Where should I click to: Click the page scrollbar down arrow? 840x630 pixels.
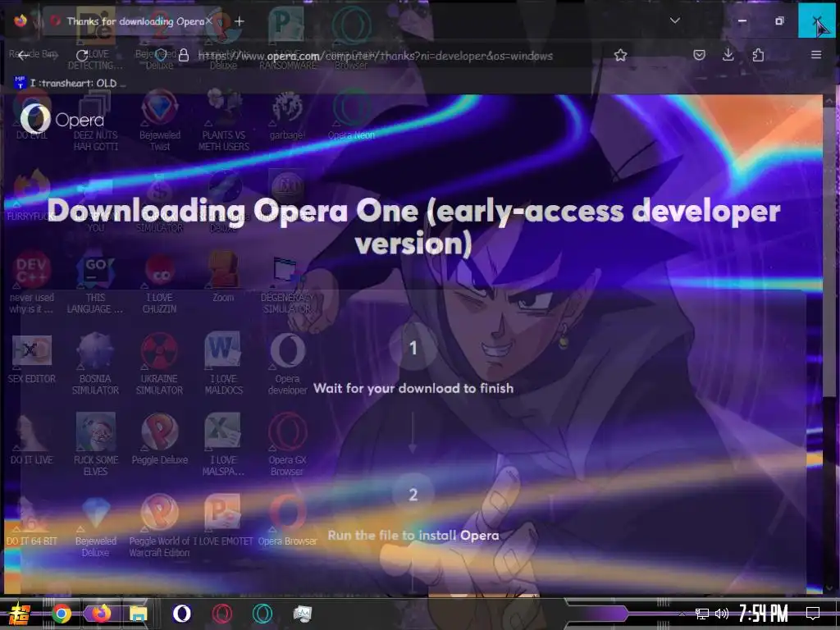[x=830, y=587]
